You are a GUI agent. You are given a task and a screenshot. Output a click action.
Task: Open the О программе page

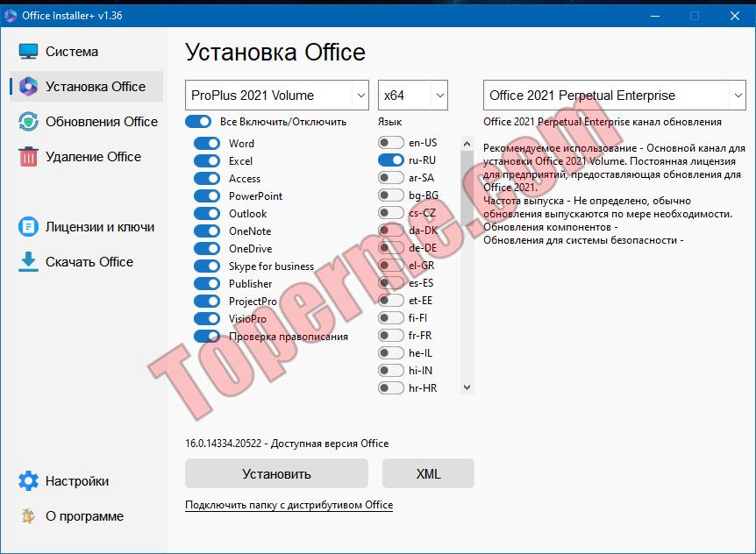pos(84,516)
